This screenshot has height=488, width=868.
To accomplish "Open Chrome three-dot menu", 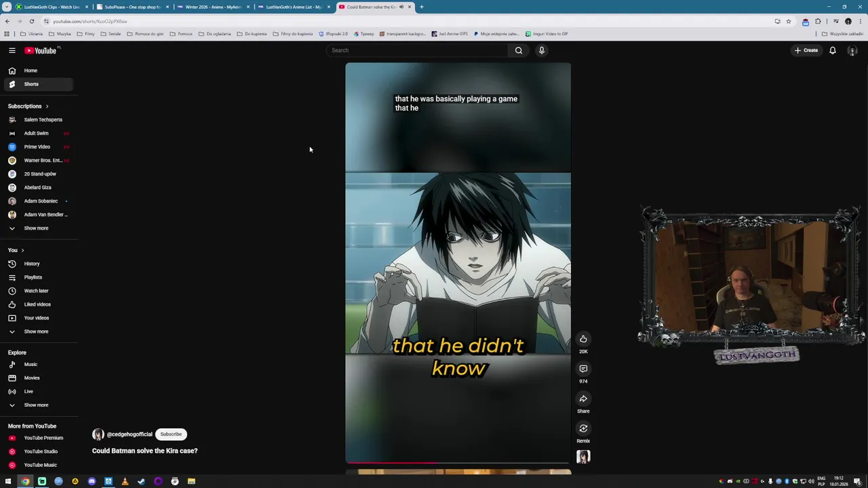I will pyautogui.click(x=860, y=21).
